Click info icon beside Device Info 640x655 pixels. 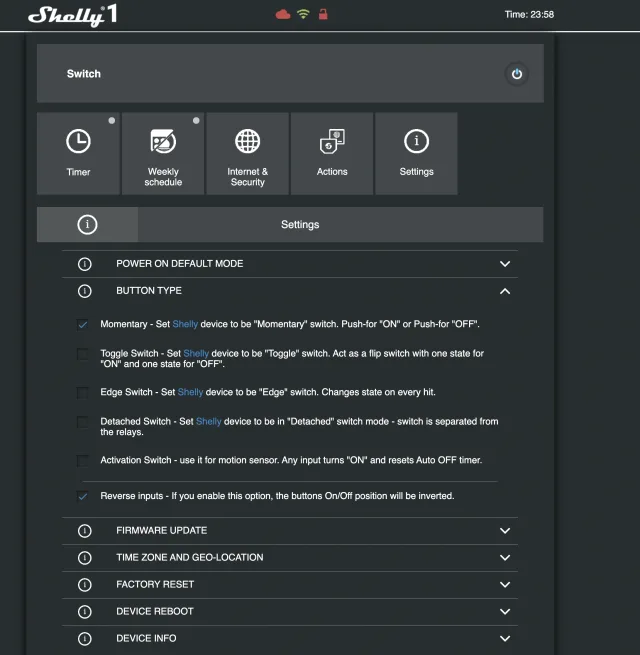coord(85,639)
